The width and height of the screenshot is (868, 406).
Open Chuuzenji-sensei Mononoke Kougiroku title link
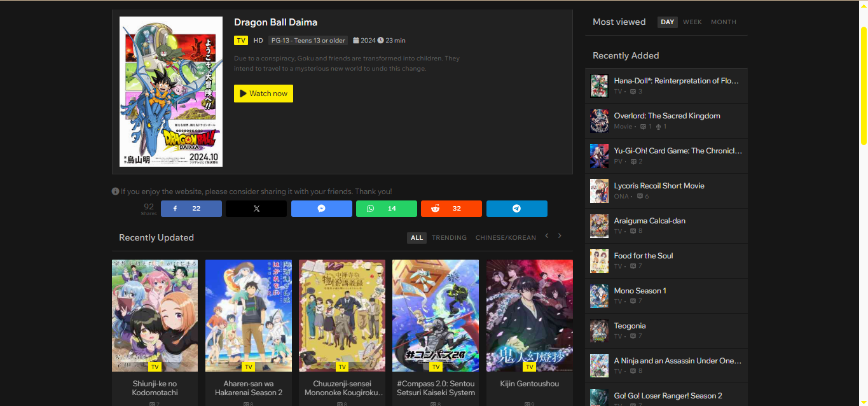(x=342, y=388)
